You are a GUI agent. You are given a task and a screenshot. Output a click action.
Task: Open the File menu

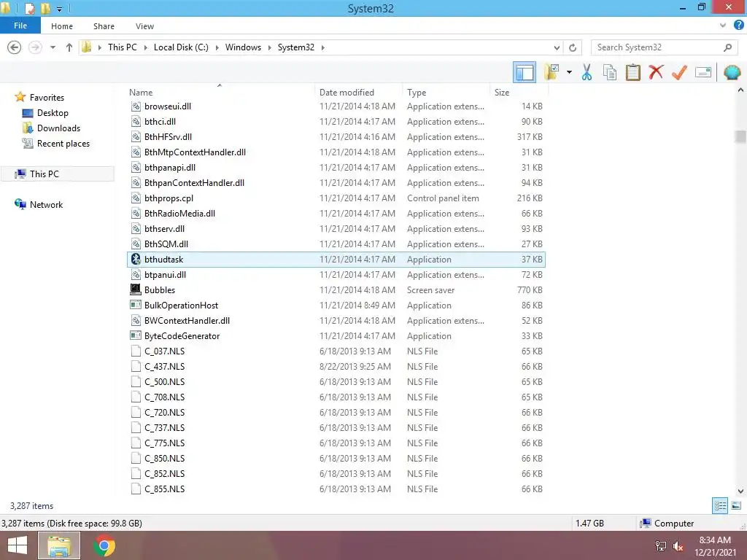[20, 26]
